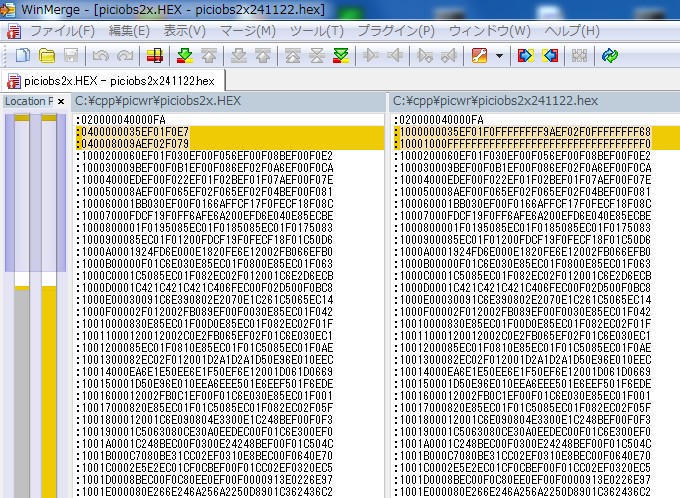
Task: Click right pane line starting :1000F00002F01200
Action: click(x=522, y=311)
